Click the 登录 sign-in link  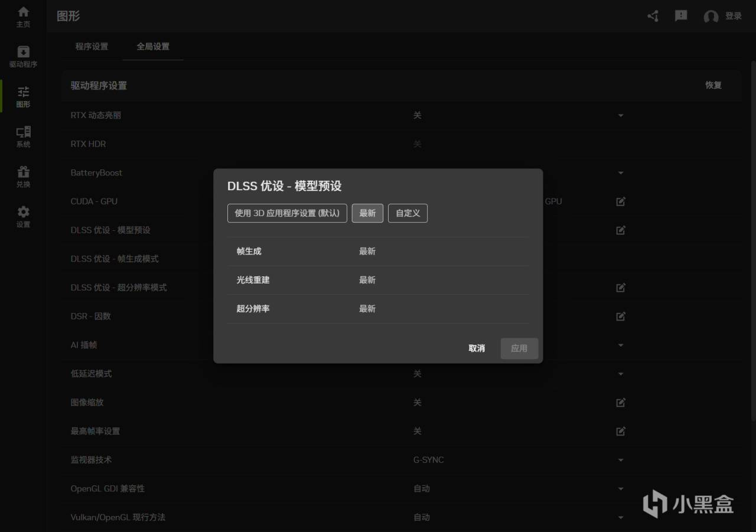(x=734, y=16)
